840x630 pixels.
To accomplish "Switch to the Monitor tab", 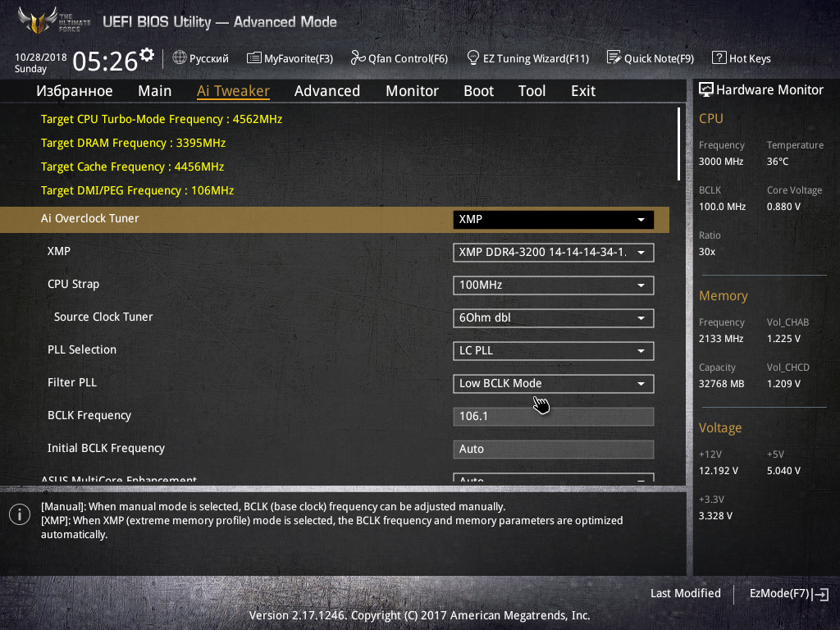I will click(x=412, y=91).
